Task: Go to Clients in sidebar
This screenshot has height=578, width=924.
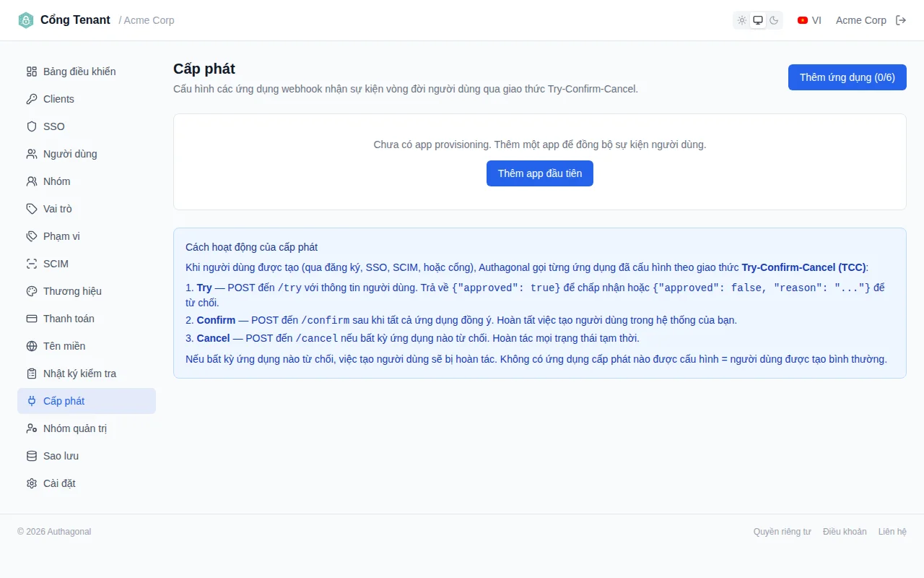Action: pos(87,99)
